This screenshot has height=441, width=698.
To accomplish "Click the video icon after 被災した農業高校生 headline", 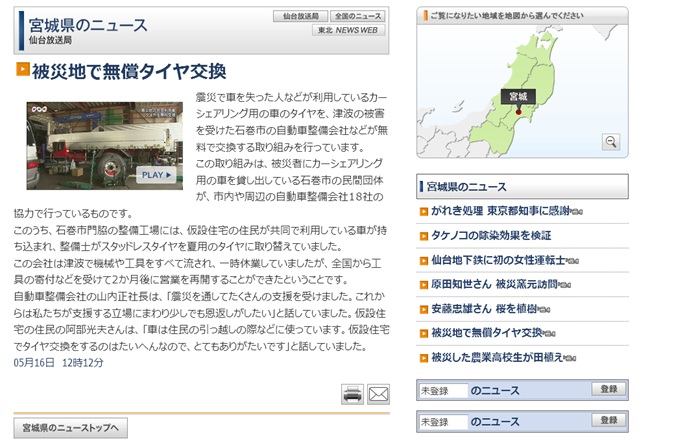I will point(570,359).
